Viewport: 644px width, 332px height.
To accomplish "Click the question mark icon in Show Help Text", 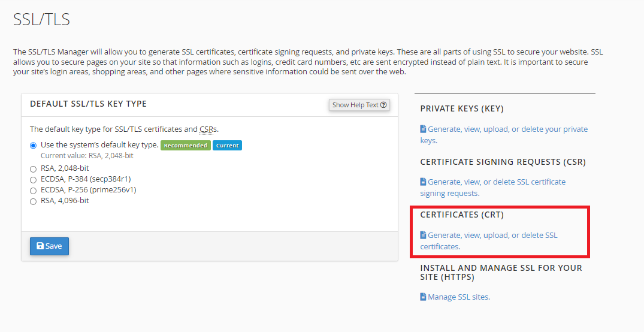I will click(x=383, y=105).
